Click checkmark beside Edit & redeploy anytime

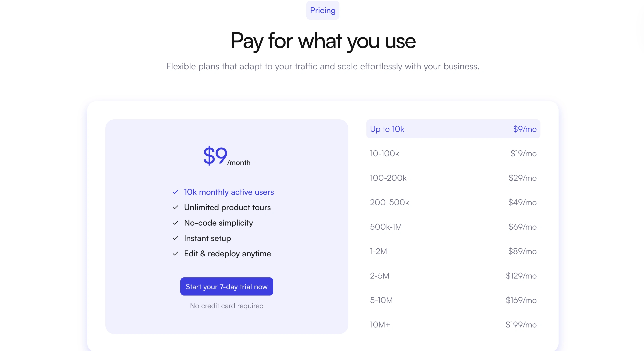(x=175, y=254)
